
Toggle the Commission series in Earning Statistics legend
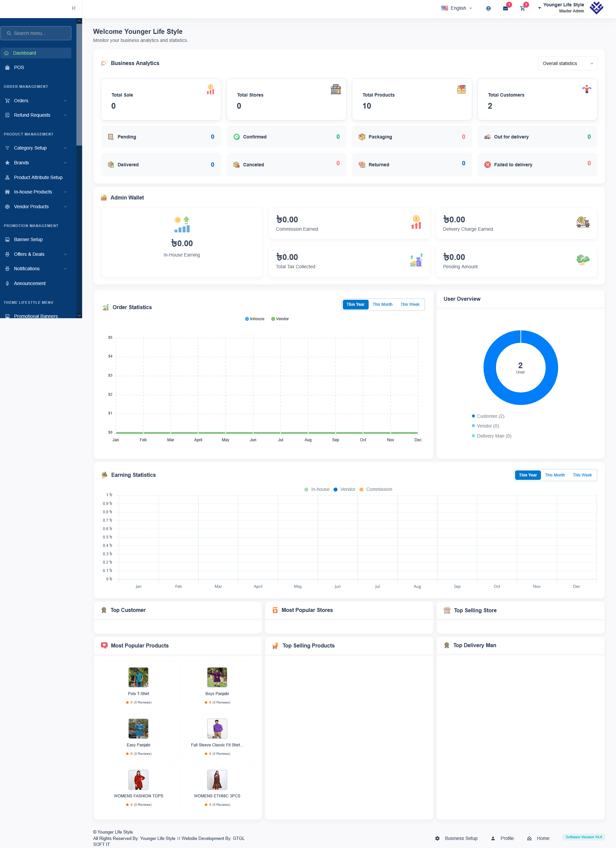[x=376, y=490]
